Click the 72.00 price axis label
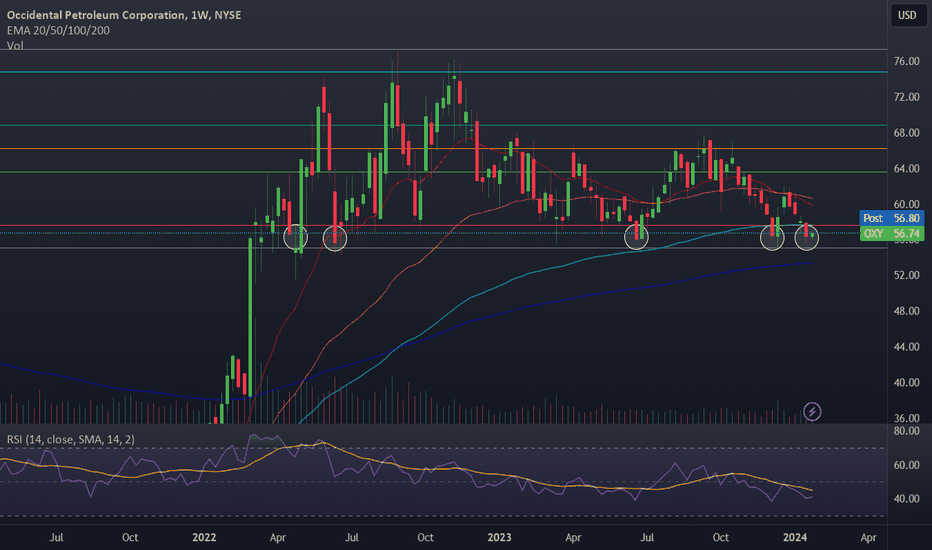 (906, 97)
